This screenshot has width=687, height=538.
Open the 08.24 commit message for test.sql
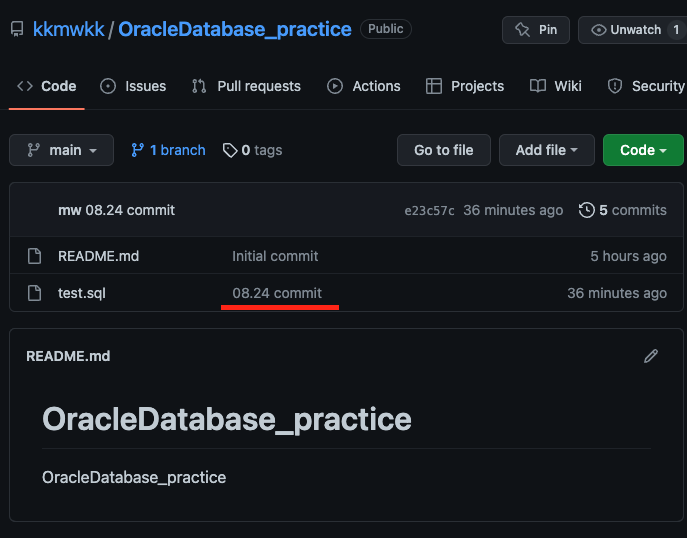point(277,293)
